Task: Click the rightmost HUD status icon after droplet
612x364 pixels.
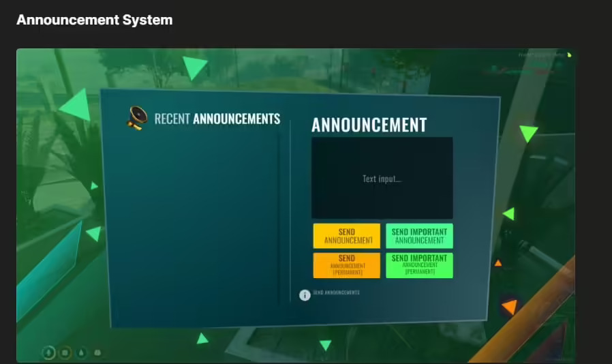Action: click(97, 352)
